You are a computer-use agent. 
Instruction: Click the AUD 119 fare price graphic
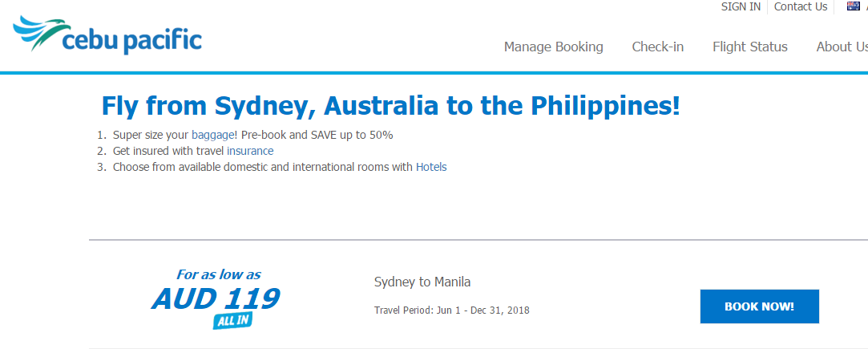click(216, 298)
